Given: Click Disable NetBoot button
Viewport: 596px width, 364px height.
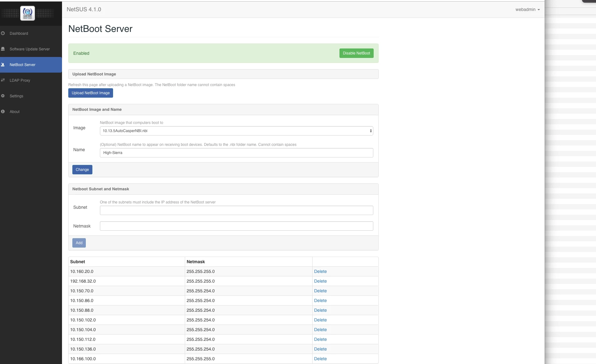Looking at the screenshot, I should [356, 53].
